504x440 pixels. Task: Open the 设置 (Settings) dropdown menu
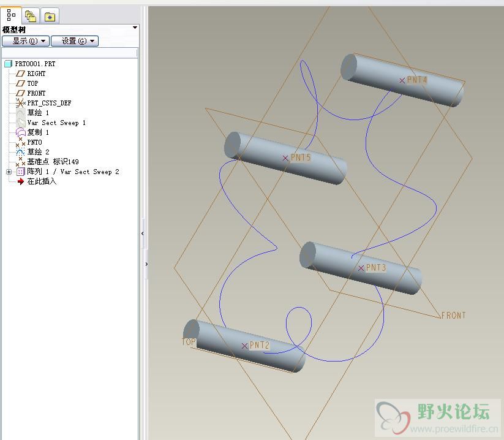click(x=75, y=41)
